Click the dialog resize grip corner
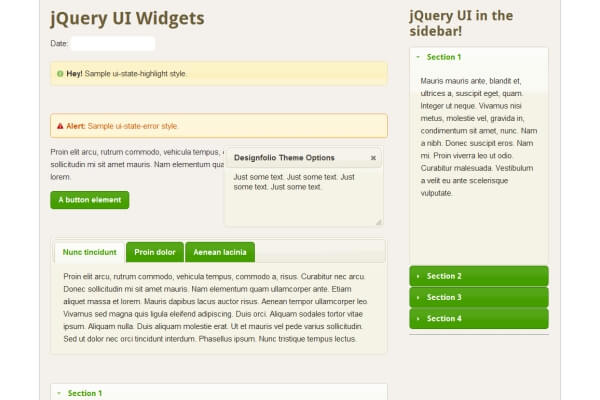The height and width of the screenshot is (400, 600). click(378, 222)
